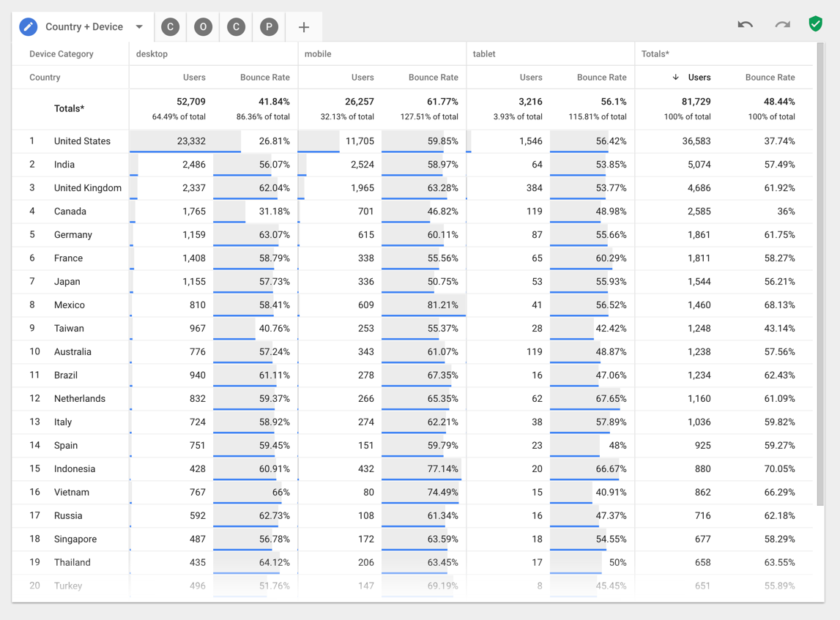Select the Country + Device tab title
Image resolution: width=840 pixels, height=620 pixels.
click(x=83, y=27)
